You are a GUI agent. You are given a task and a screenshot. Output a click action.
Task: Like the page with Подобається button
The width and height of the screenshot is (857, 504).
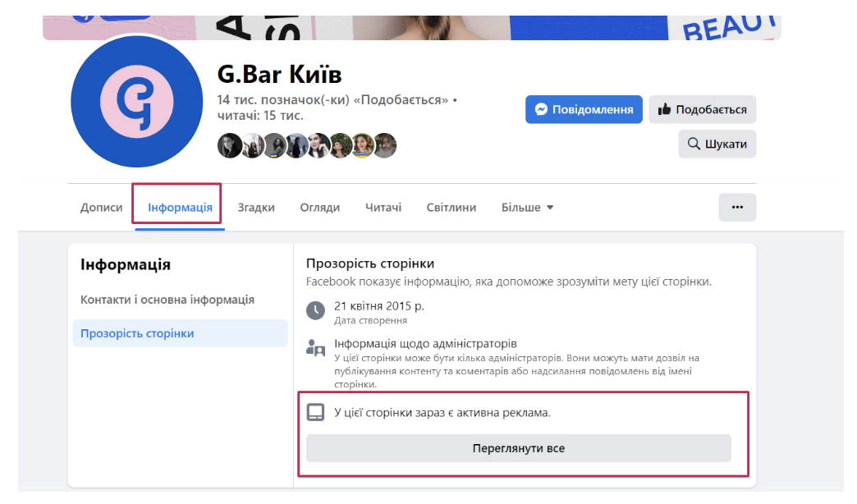coord(703,109)
